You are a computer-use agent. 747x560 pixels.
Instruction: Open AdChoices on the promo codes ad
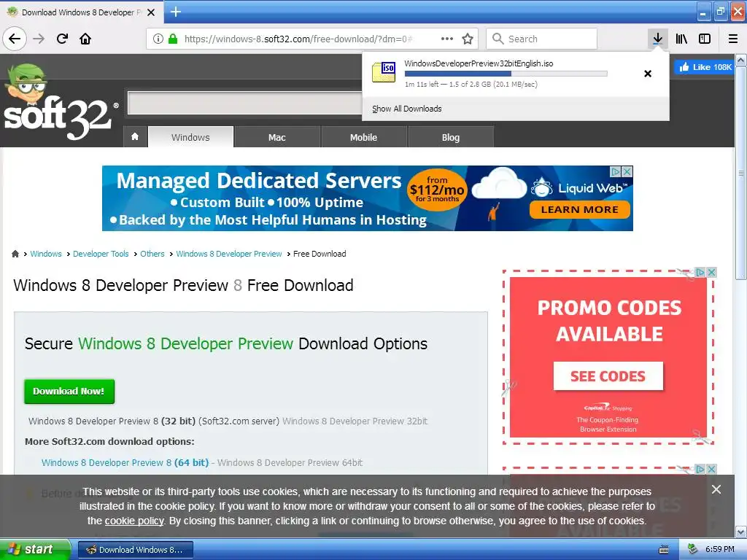[700, 273]
